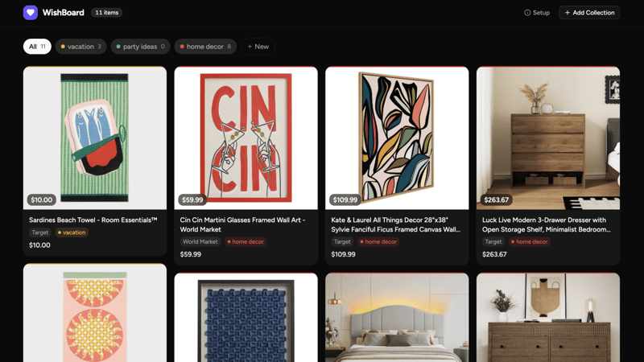
Task: Open the Cin Cin Martini Glasses art image
Action: click(x=246, y=138)
